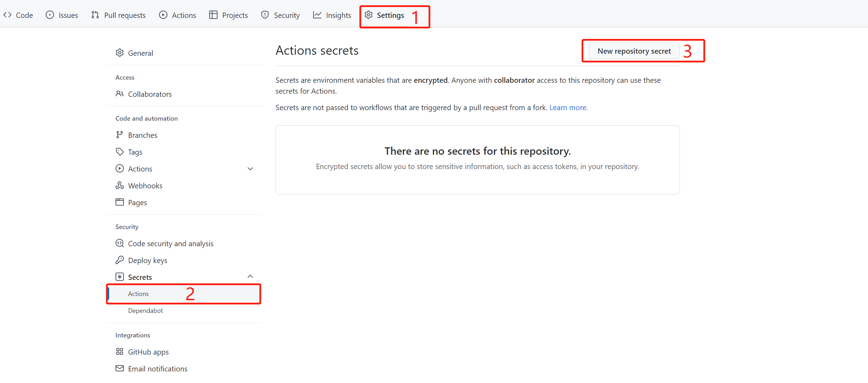868x383 pixels.
Task: Select Actions under Secrets
Action: click(x=138, y=294)
